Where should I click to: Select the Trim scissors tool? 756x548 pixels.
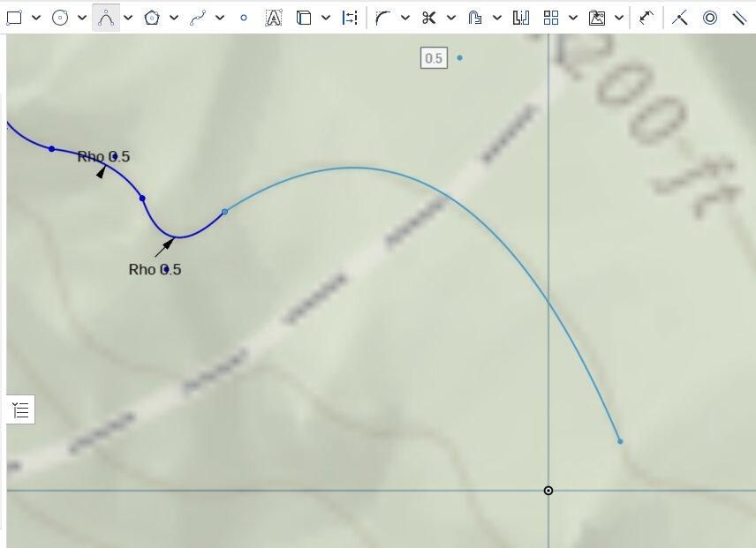click(428, 18)
